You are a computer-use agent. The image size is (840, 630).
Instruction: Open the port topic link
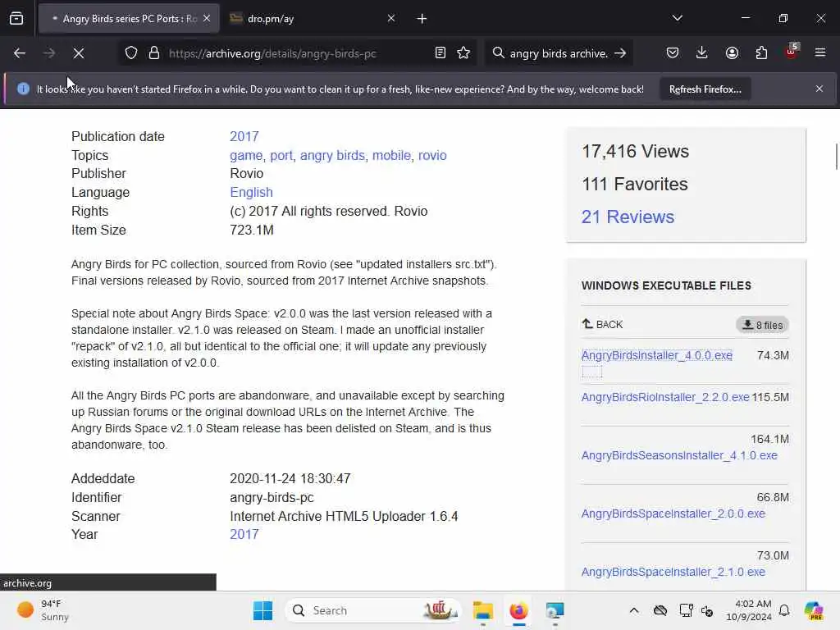[281, 155]
